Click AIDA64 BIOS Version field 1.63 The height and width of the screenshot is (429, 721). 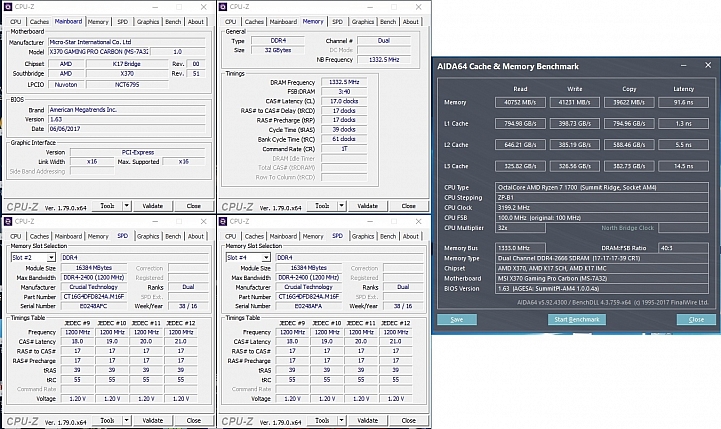(602, 289)
